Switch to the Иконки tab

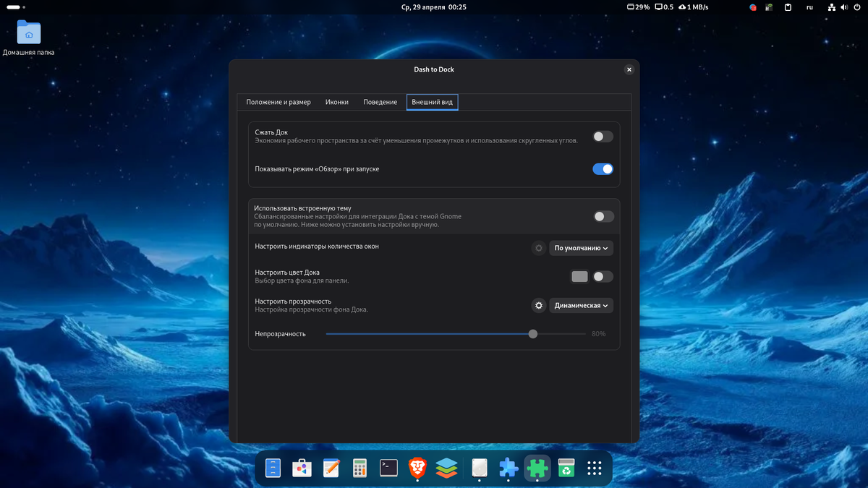[x=337, y=102]
